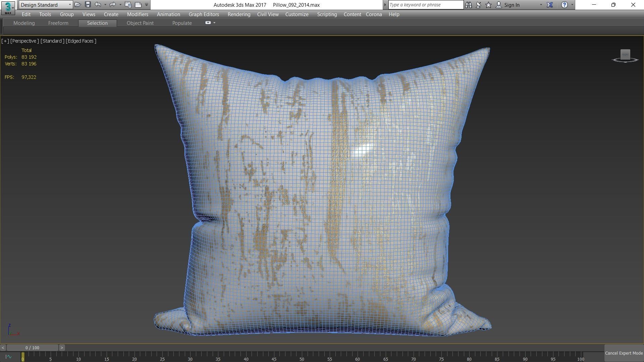Screen dimensions: 644x362
Task: Click the Set Project Folder icon
Action: [x=128, y=5]
